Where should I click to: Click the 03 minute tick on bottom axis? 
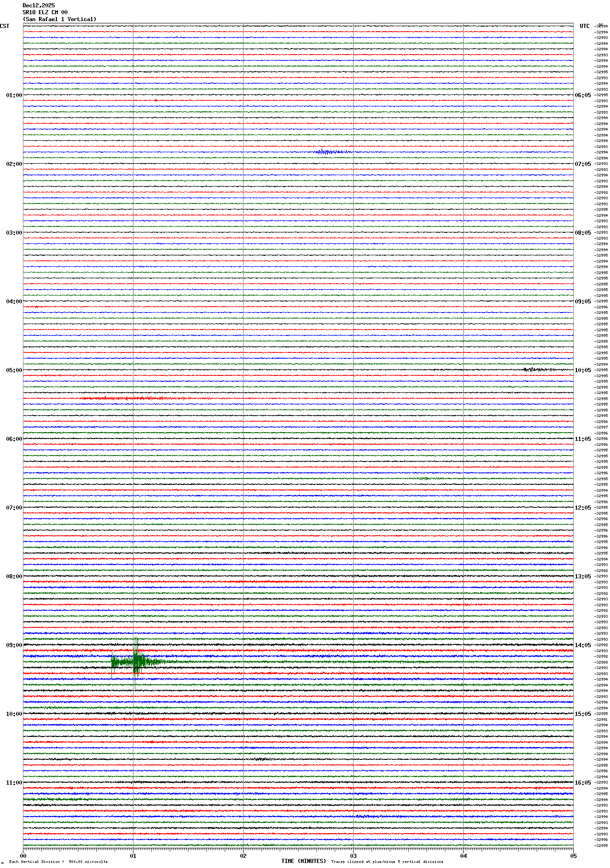(x=353, y=856)
